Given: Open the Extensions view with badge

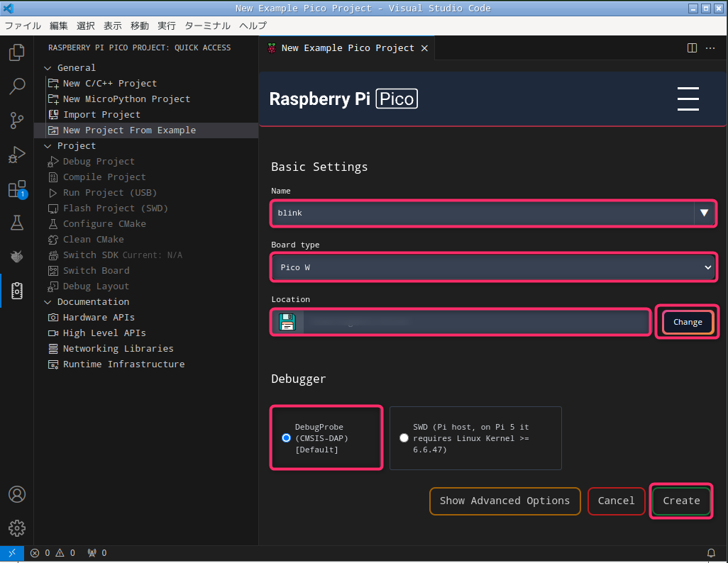Looking at the screenshot, I should coord(17,189).
